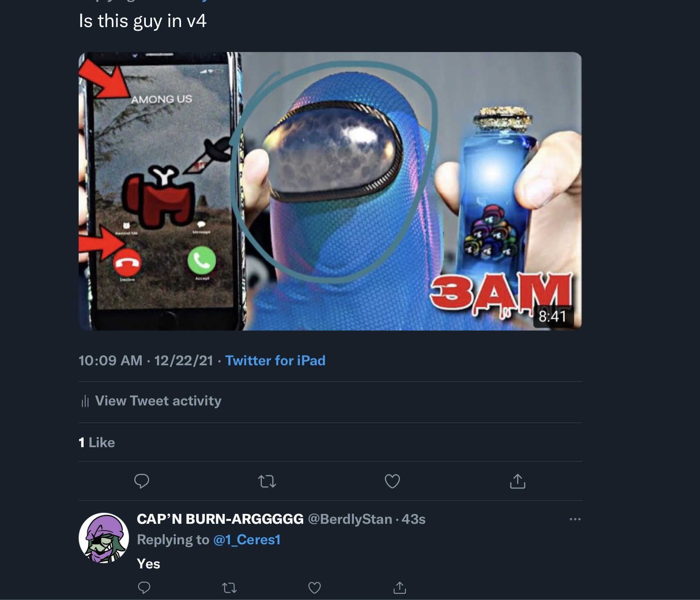Click the CAP'N BURN-ARGGGGG display name

click(x=220, y=519)
